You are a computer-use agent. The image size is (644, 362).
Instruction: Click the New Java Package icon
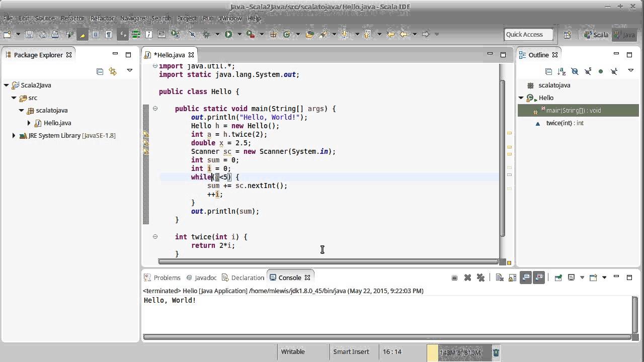274,34
